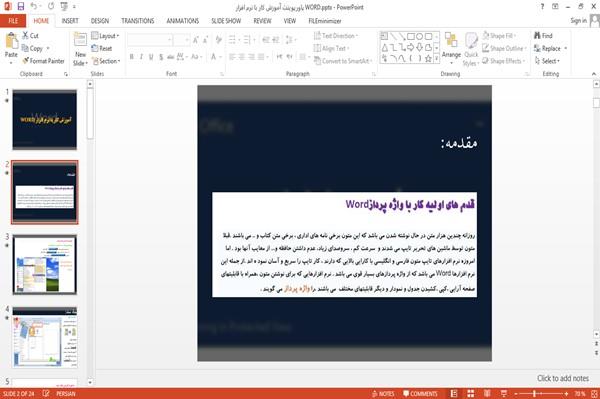Switch to the DESIGN tab
The image size is (600, 399).
coord(100,21)
